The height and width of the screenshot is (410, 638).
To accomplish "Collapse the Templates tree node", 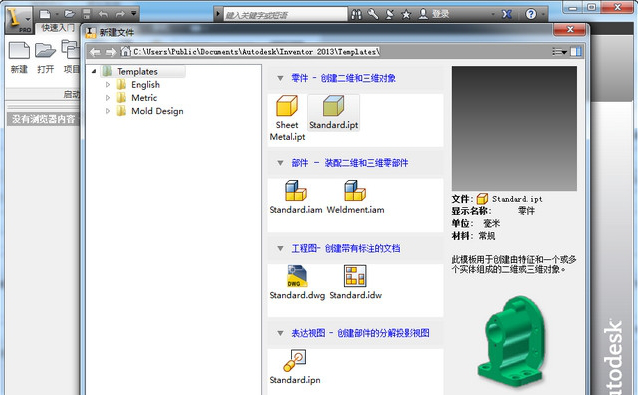I will pos(94,72).
